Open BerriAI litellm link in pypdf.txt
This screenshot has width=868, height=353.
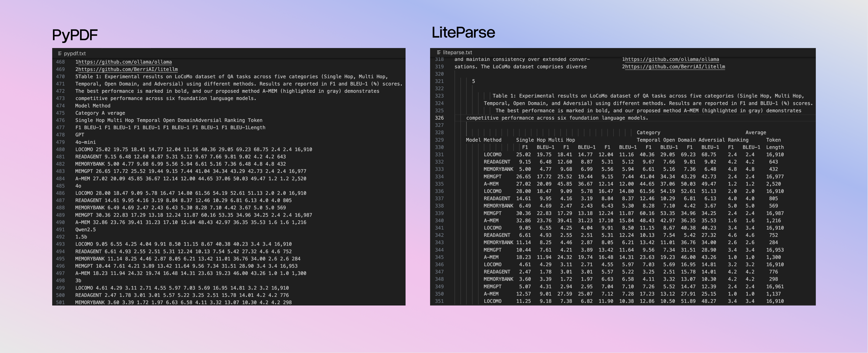coord(128,69)
